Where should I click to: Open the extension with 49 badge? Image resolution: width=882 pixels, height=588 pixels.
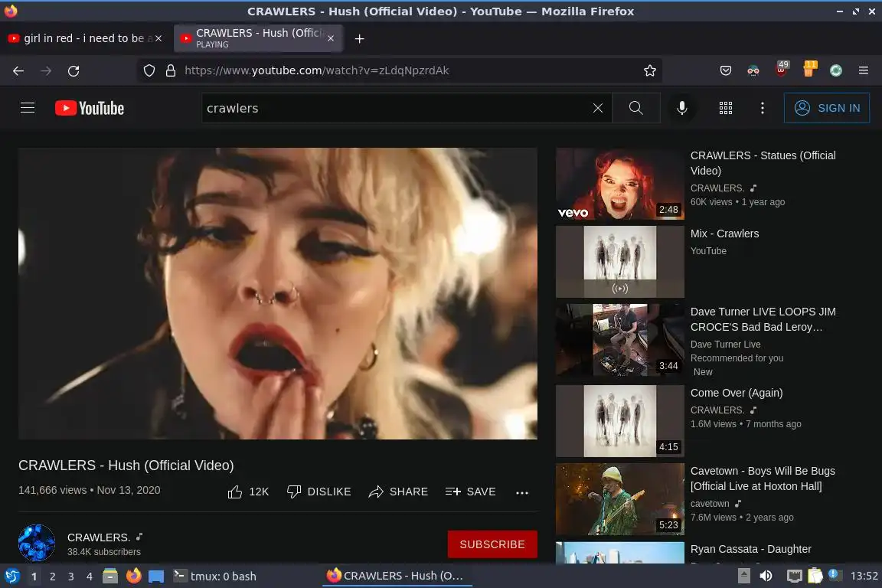(781, 69)
